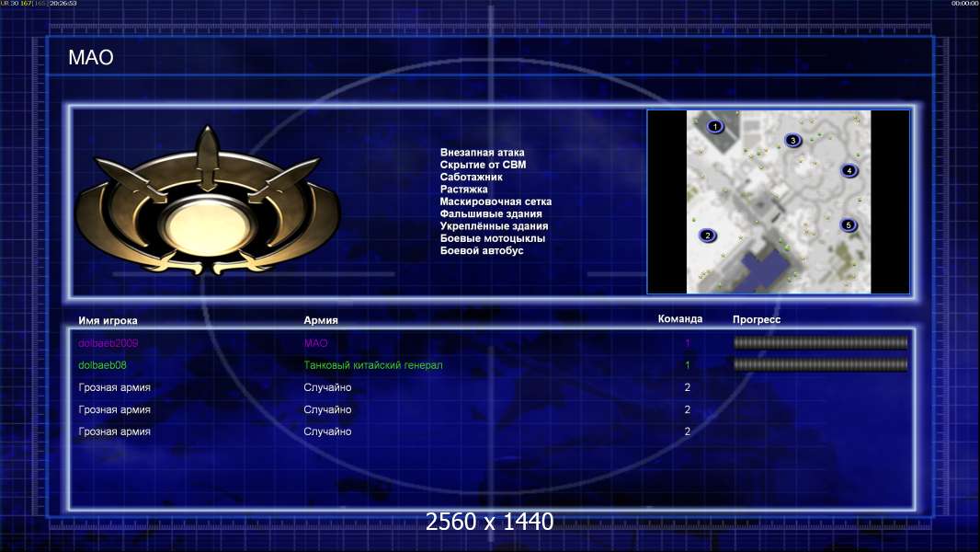Click the FPS counter overlay text
This screenshot has height=552, width=980.
(39, 3)
